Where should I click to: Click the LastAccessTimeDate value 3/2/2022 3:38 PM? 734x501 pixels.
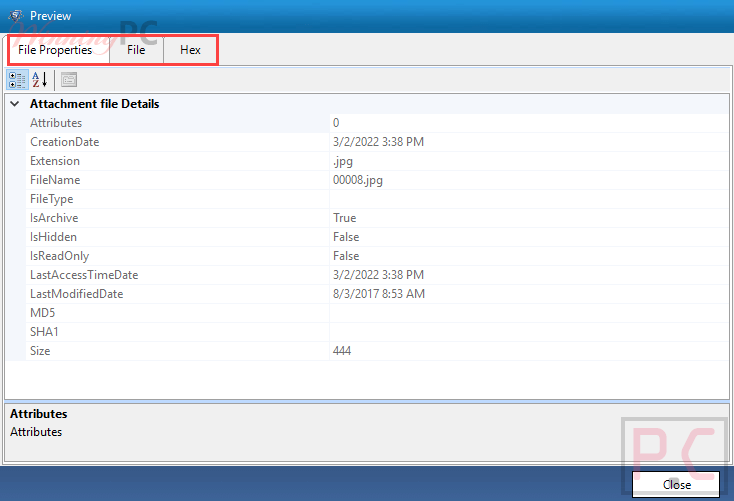[x=378, y=275]
